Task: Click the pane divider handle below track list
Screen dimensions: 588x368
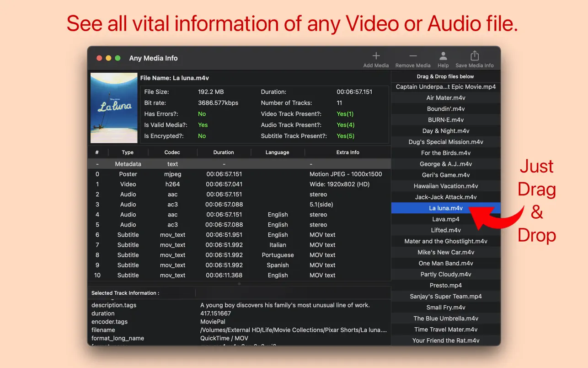Action: (239, 284)
